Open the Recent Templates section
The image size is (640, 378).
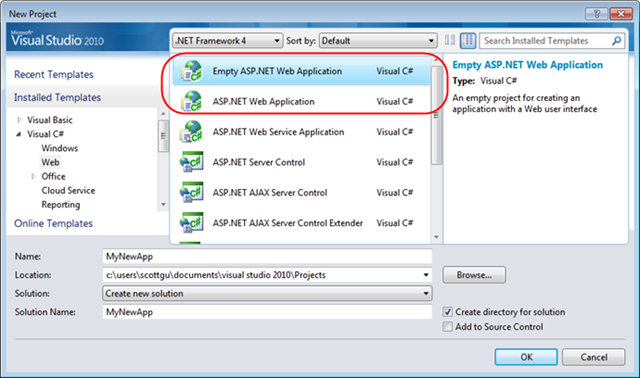(54, 74)
